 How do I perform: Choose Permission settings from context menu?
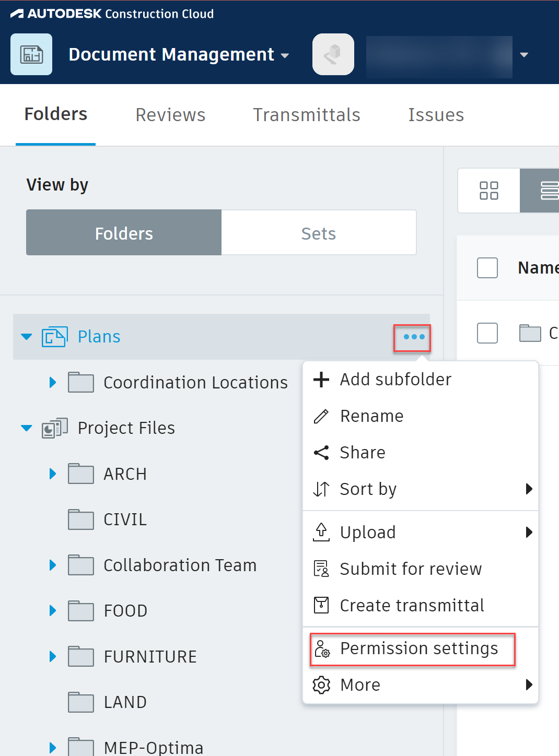tap(412, 649)
